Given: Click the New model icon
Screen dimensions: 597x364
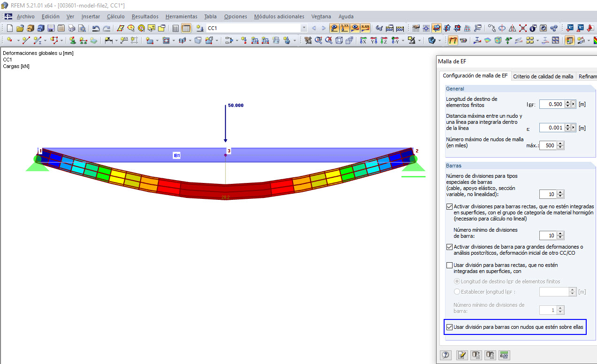Looking at the screenshot, I should coord(9,28).
